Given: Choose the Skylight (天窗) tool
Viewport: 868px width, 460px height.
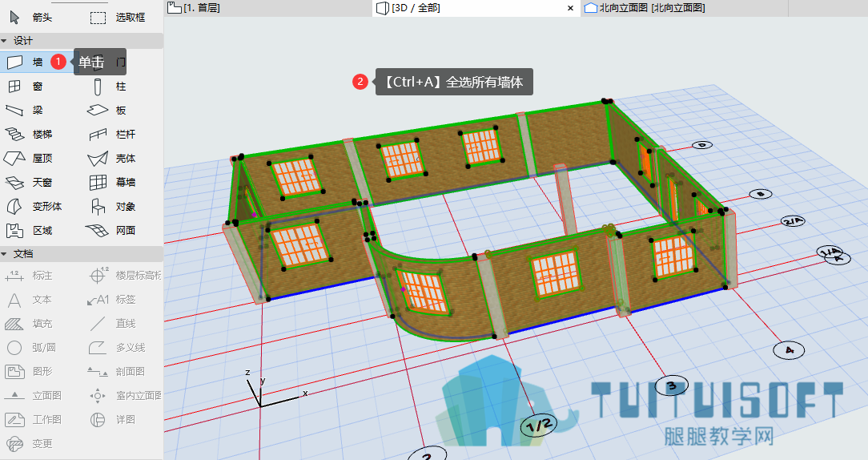Looking at the screenshot, I should (29, 183).
